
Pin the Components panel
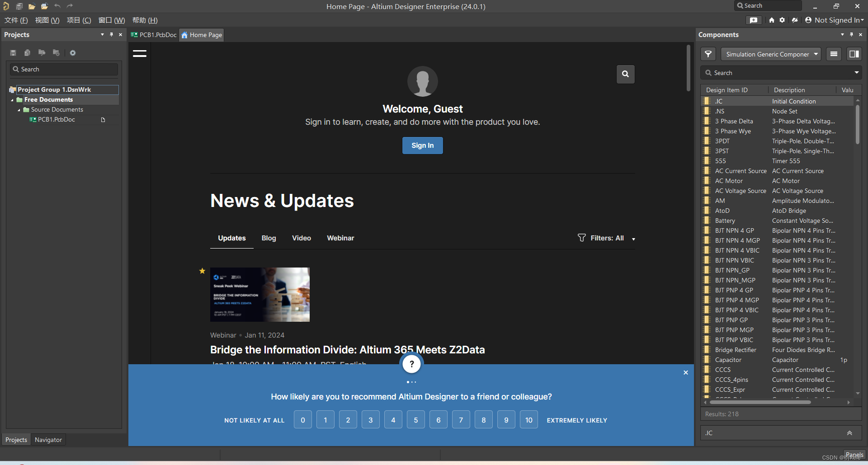[851, 34]
